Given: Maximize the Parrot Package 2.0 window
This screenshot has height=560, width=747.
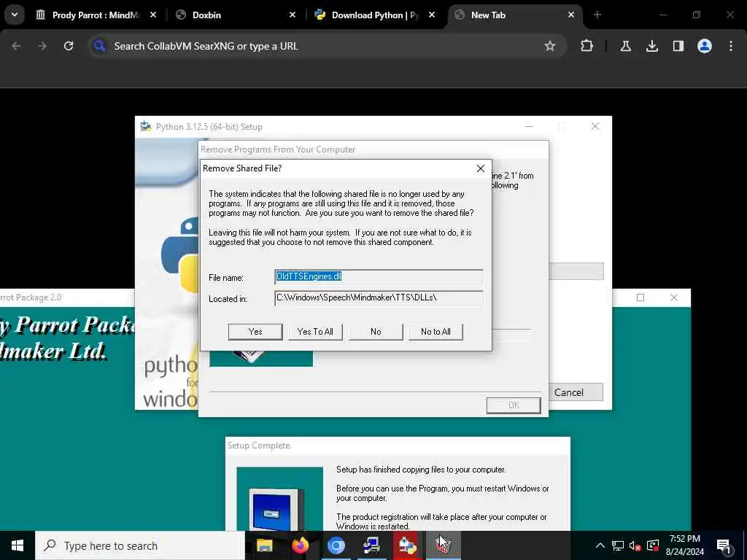Looking at the screenshot, I should pos(640,297).
